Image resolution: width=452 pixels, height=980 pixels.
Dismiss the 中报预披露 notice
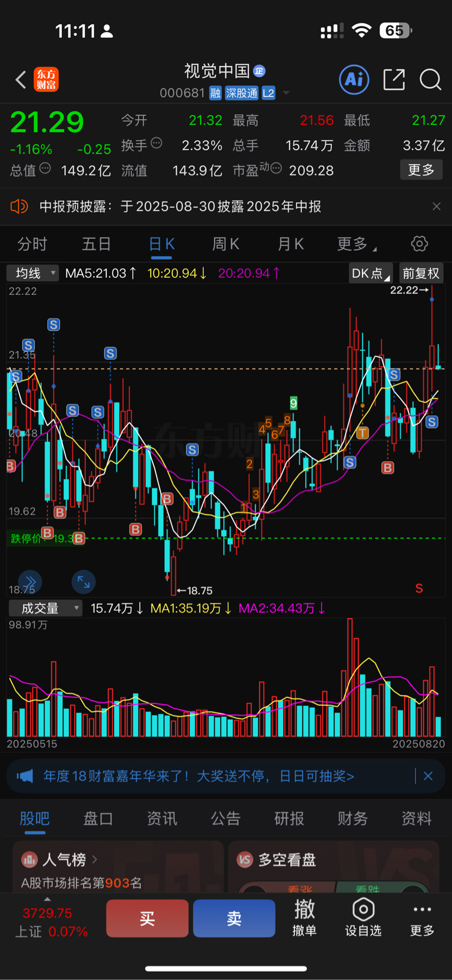click(436, 207)
